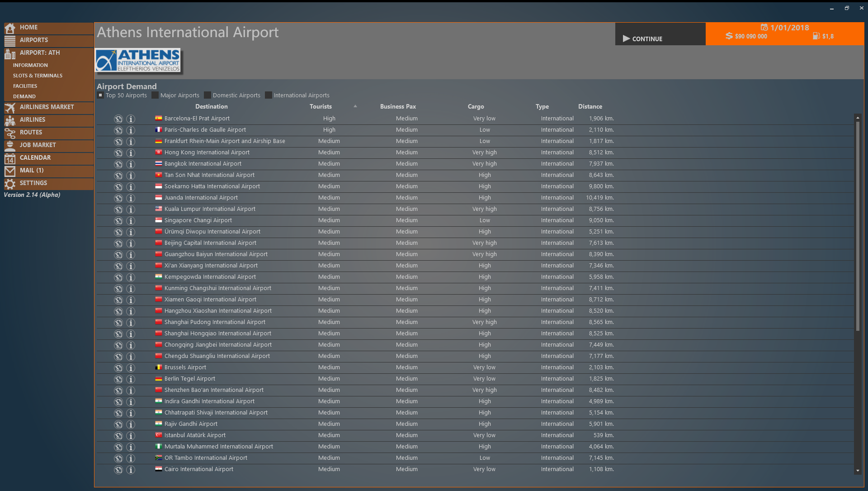Expand the Domestic Airports filter dropdown
The width and height of the screenshot is (868, 491).
(x=209, y=95)
